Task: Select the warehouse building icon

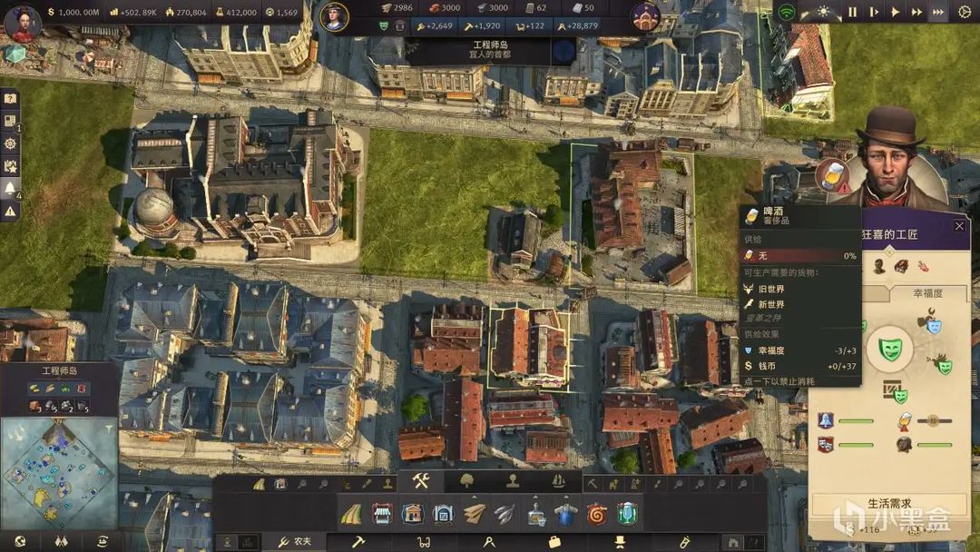Action: pyautogui.click(x=443, y=514)
